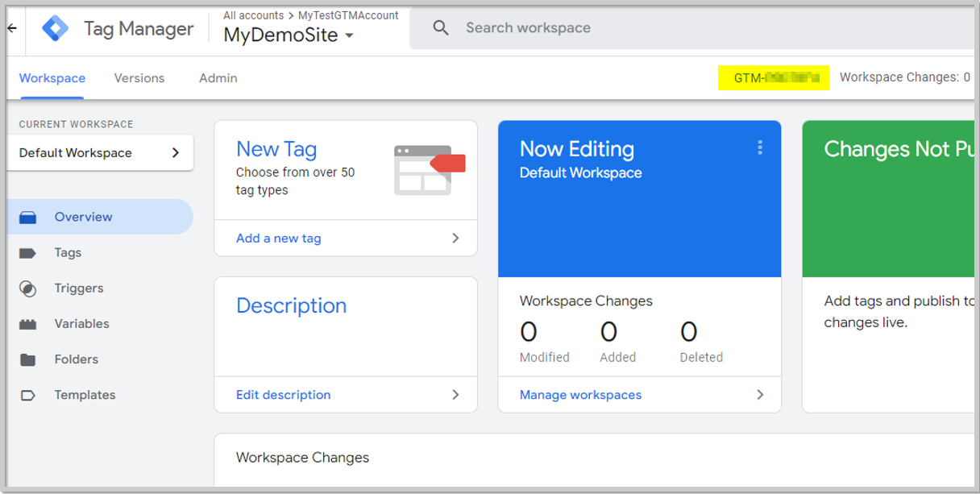The height and width of the screenshot is (494, 980).
Task: Click the Manage workspaces link
Action: point(581,395)
